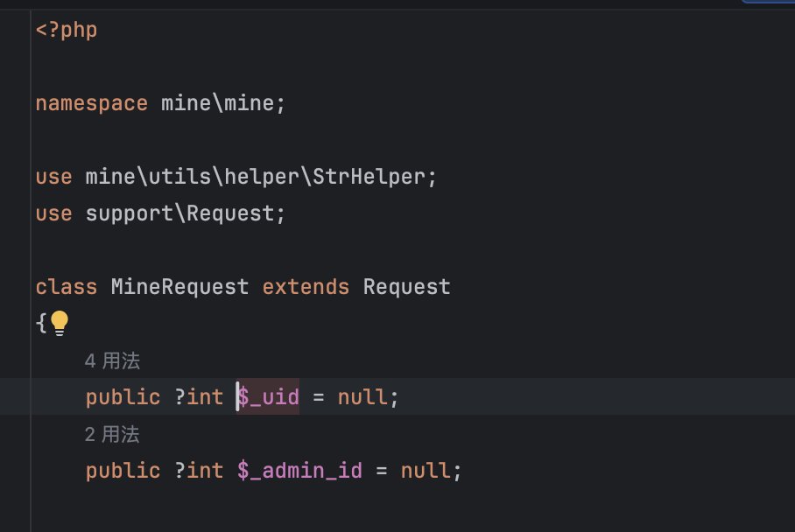Click the second public keyword
This screenshot has width=795, height=532.
(123, 472)
